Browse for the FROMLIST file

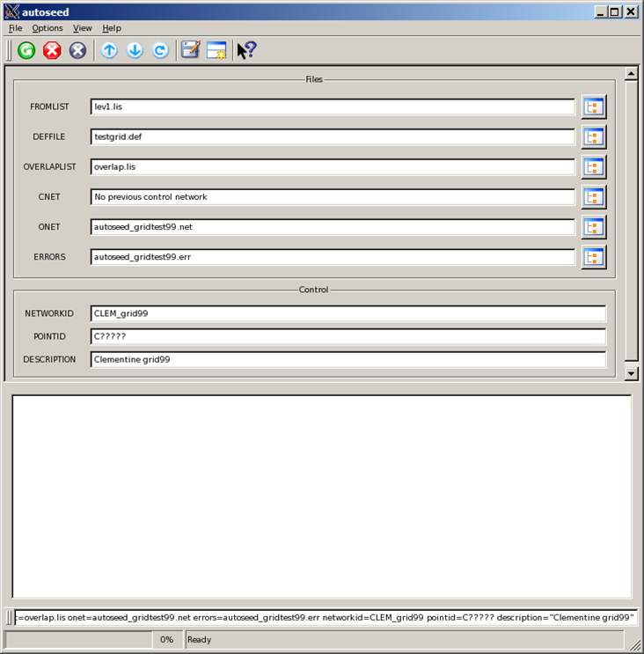coord(594,107)
